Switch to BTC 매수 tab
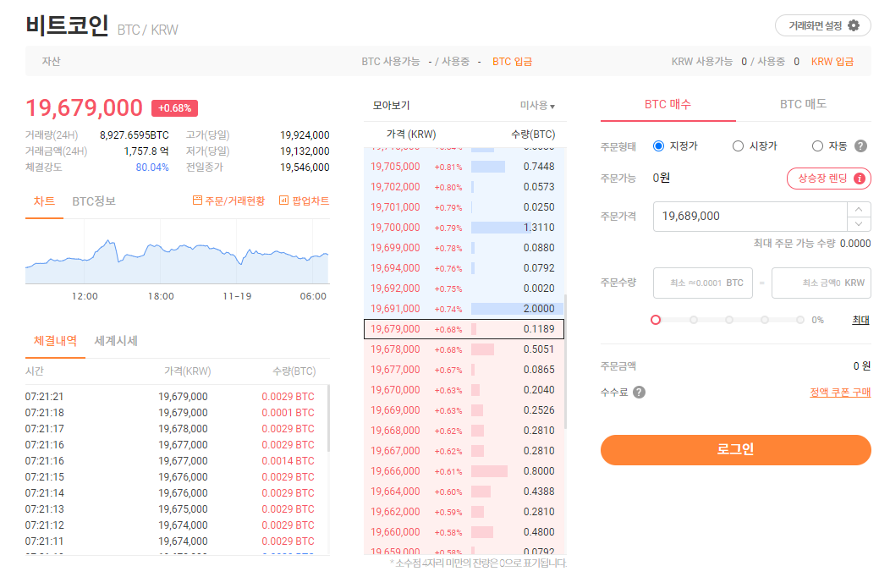890x588 pixels. click(x=668, y=104)
